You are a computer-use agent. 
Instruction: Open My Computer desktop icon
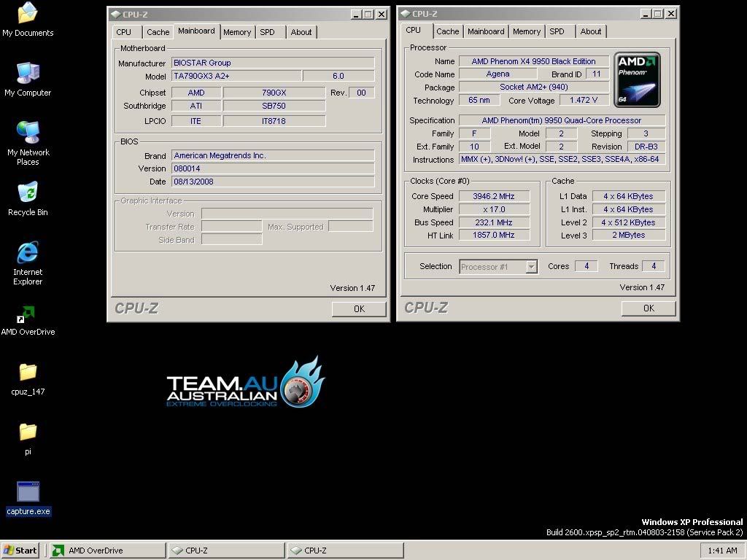point(28,80)
